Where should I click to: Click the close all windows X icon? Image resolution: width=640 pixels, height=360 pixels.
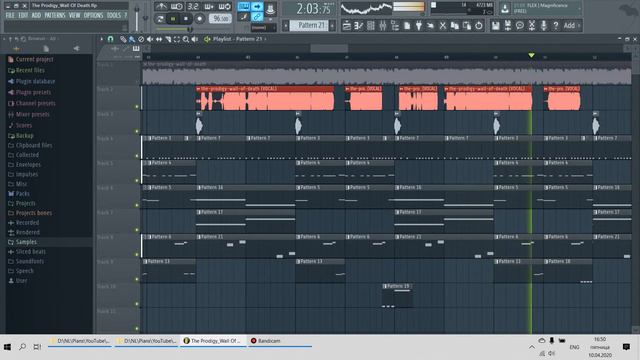pos(443,26)
